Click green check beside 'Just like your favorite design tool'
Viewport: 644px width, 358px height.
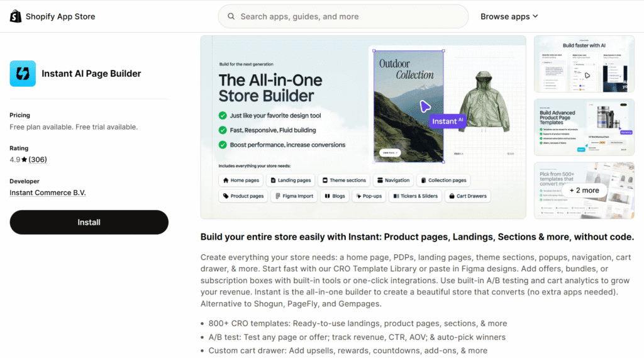[x=223, y=116]
